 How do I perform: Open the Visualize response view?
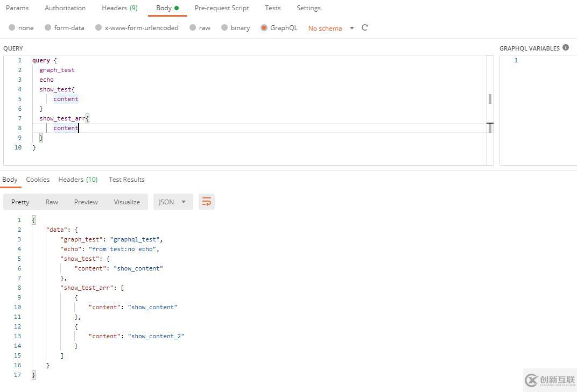coord(127,202)
